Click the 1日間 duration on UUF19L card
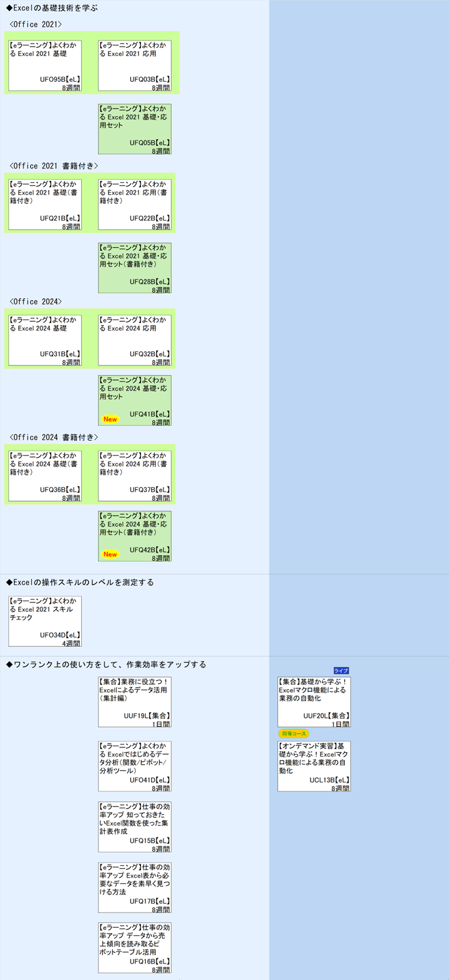Viewport: 449px width, 980px height. [161, 724]
